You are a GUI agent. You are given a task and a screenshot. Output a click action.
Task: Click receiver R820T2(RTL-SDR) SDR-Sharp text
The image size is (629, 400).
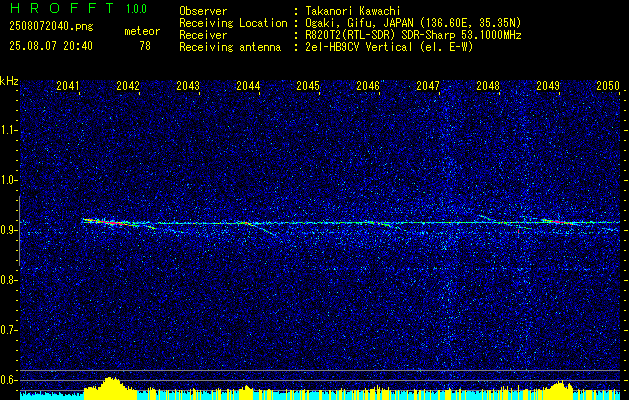(413, 35)
